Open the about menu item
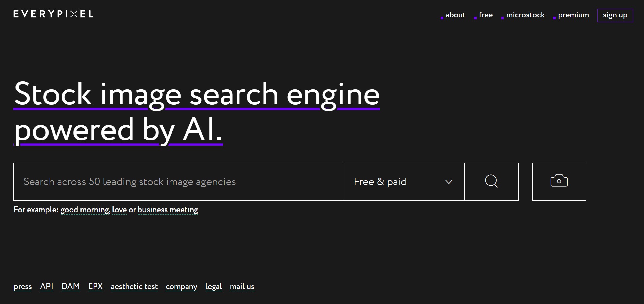The width and height of the screenshot is (644, 304). (455, 15)
